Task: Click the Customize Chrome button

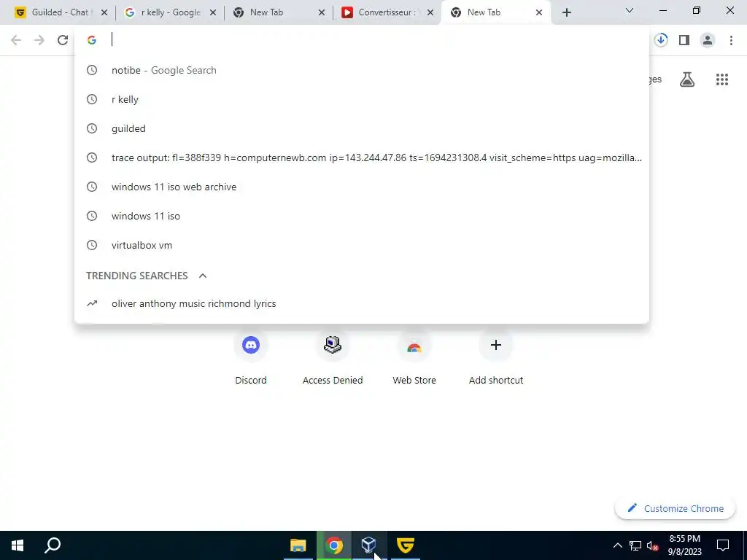Action: pos(675,508)
